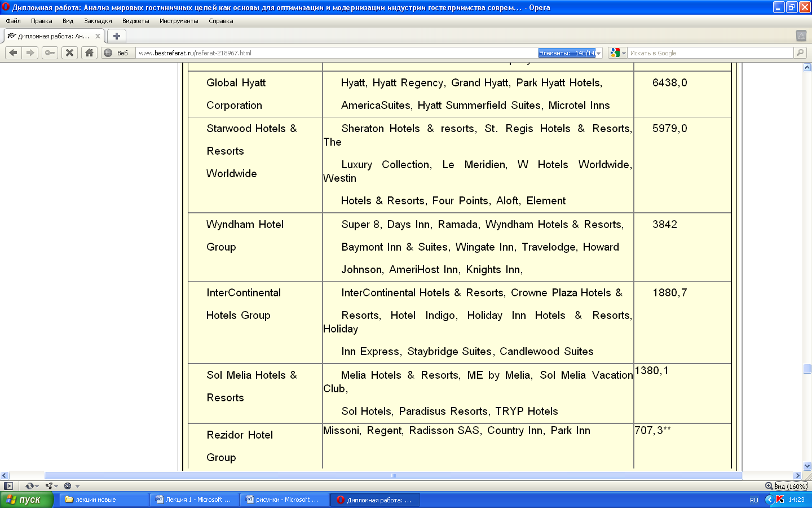Open the Windows пуск Start button

click(27, 500)
